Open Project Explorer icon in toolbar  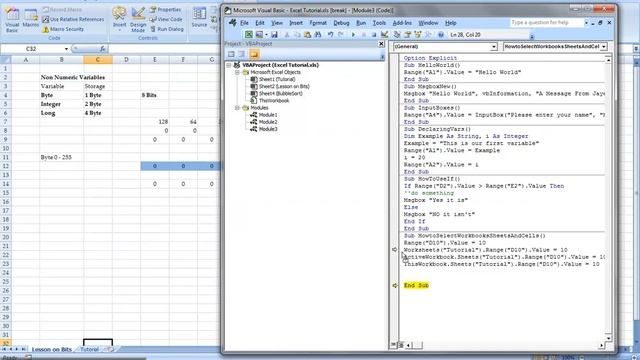(397, 35)
